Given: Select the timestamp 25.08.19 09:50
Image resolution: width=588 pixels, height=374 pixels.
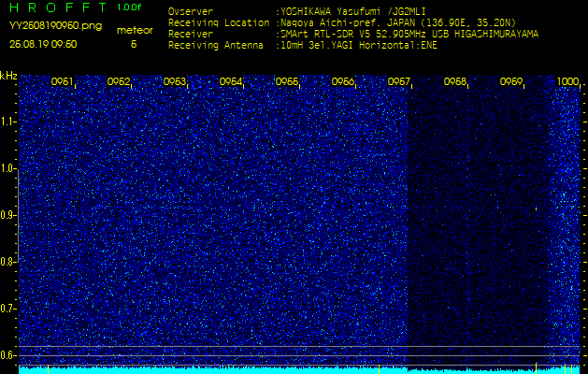Looking at the screenshot, I should tap(43, 44).
